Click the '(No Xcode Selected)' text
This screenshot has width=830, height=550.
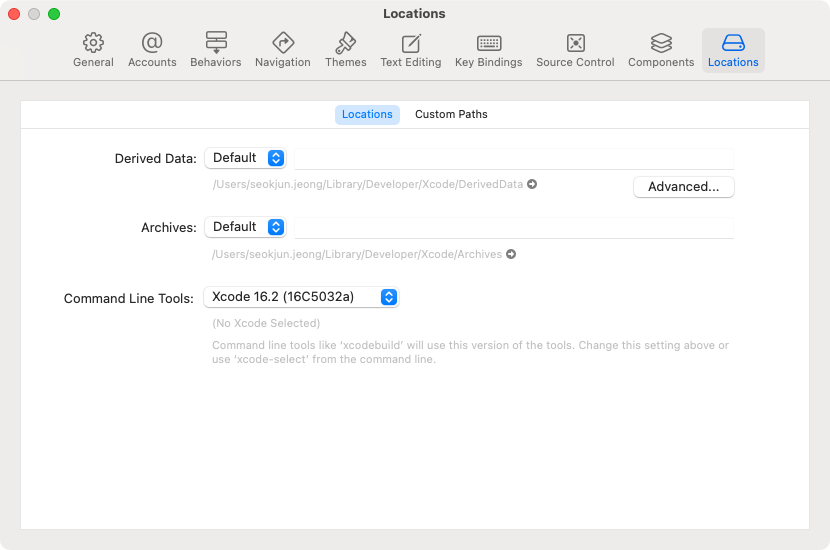(x=266, y=323)
